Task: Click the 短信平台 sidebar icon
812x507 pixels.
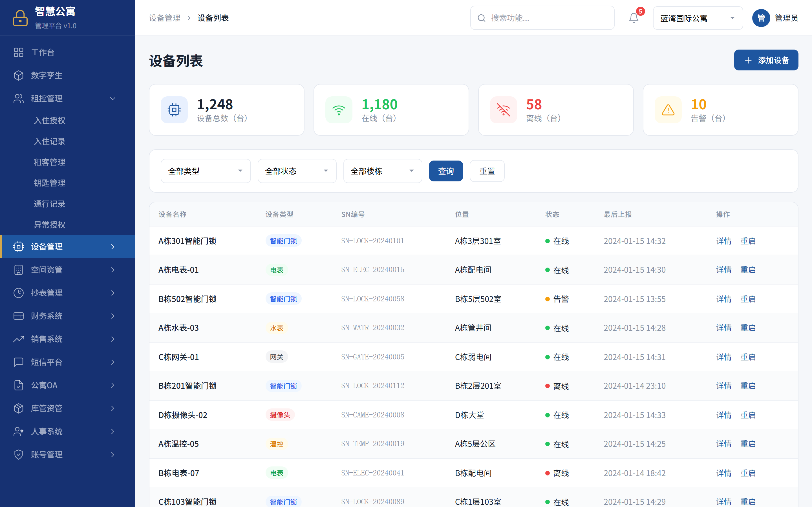Action: click(x=18, y=362)
